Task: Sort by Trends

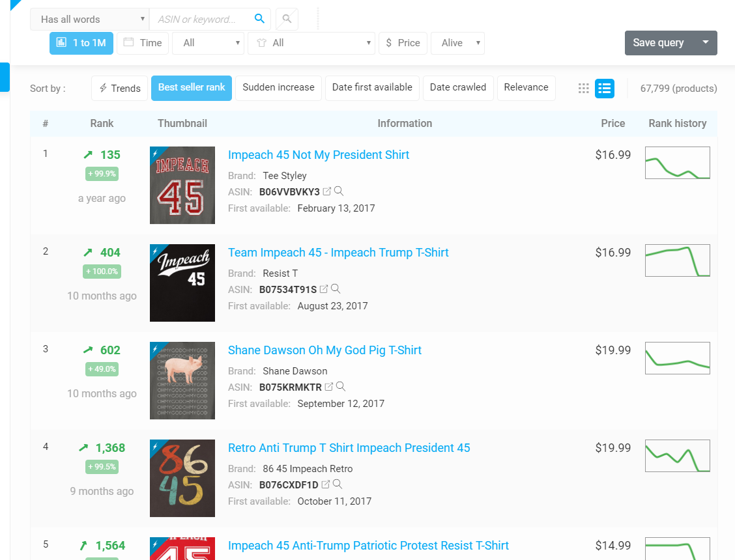Action: coord(119,88)
